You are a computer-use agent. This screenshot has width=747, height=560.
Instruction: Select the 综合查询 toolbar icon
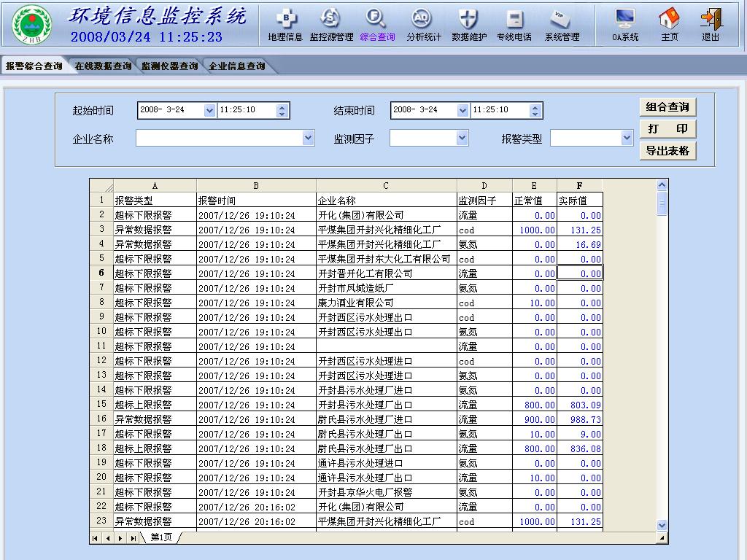(x=377, y=25)
